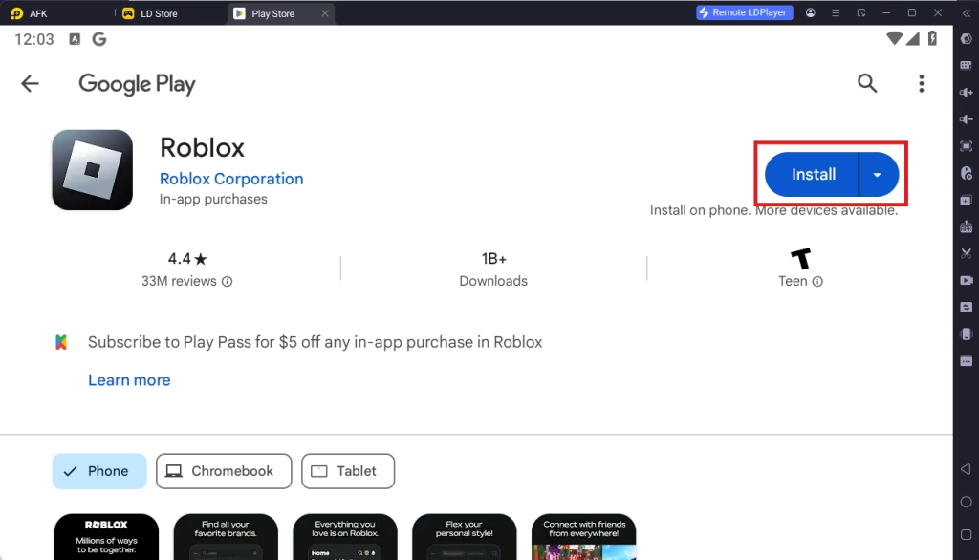
Task: Select the Phone device filter chip
Action: (99, 471)
